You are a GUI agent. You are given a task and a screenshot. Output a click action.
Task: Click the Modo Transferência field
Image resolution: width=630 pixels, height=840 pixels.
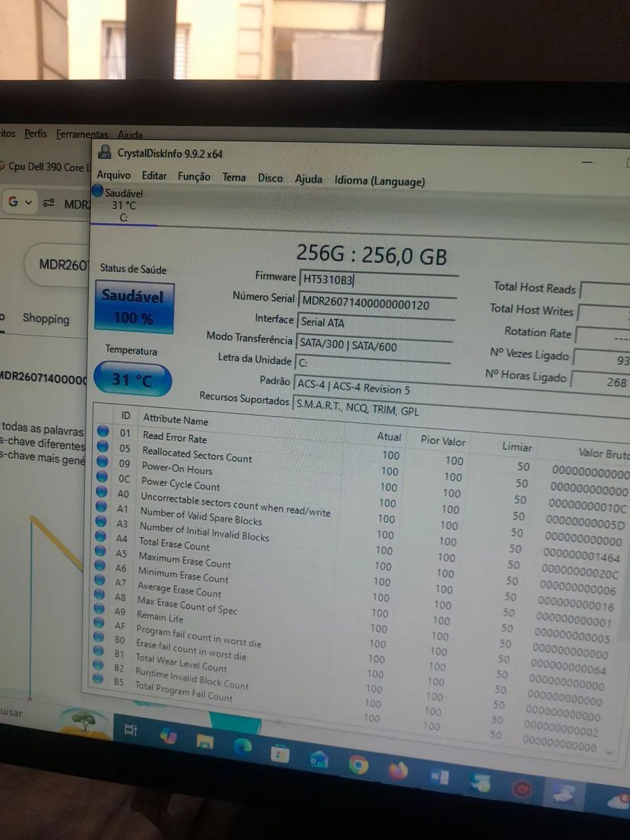pyautogui.click(x=374, y=346)
